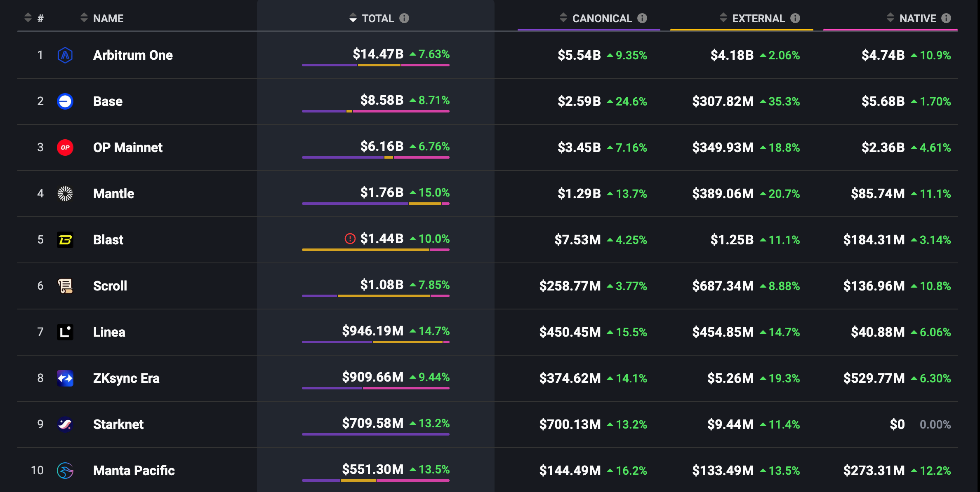Click the Arbitrum One logo icon
The image size is (980, 492).
[65, 55]
